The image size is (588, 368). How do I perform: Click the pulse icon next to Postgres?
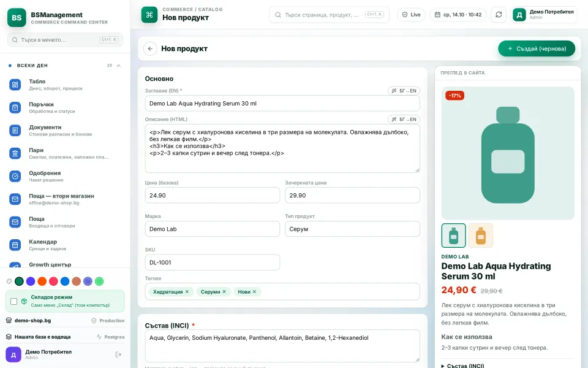coord(99,337)
